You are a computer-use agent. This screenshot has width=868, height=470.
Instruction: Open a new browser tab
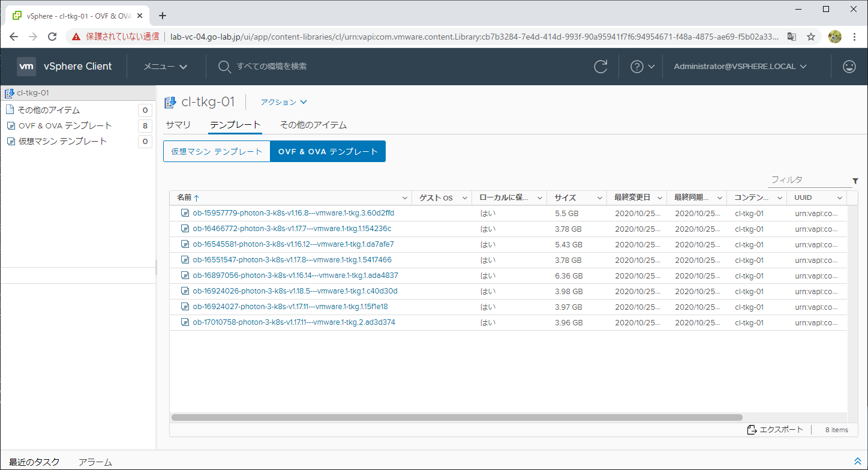pyautogui.click(x=162, y=16)
